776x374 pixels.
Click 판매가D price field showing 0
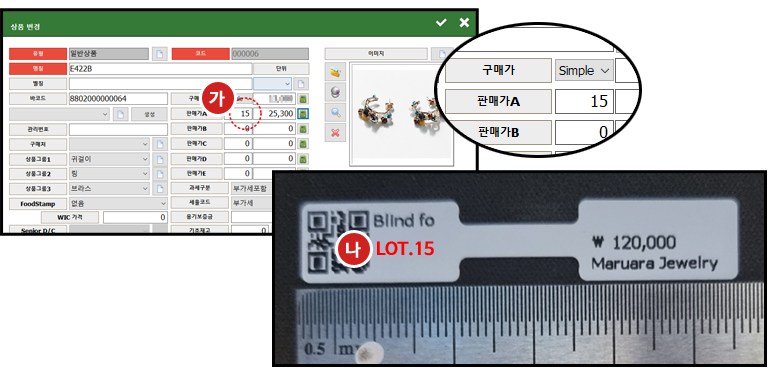point(274,159)
